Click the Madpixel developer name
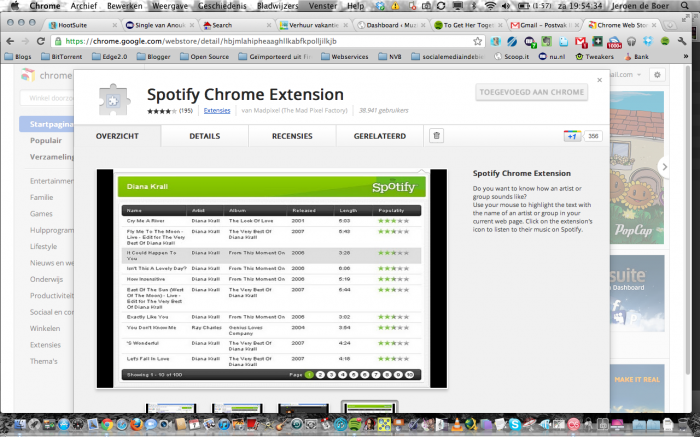This screenshot has height=437, width=700. click(294, 110)
